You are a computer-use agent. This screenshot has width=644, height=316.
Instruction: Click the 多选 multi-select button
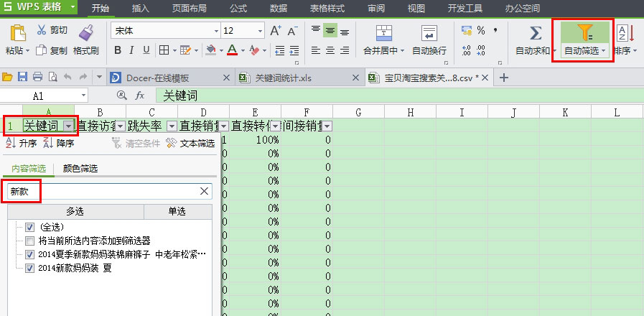(75, 211)
